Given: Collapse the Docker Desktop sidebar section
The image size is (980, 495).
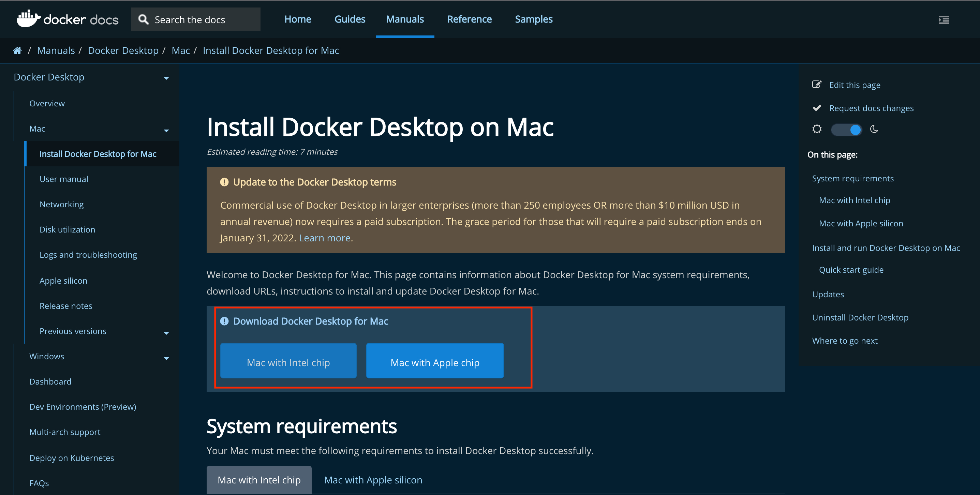Looking at the screenshot, I should [166, 78].
